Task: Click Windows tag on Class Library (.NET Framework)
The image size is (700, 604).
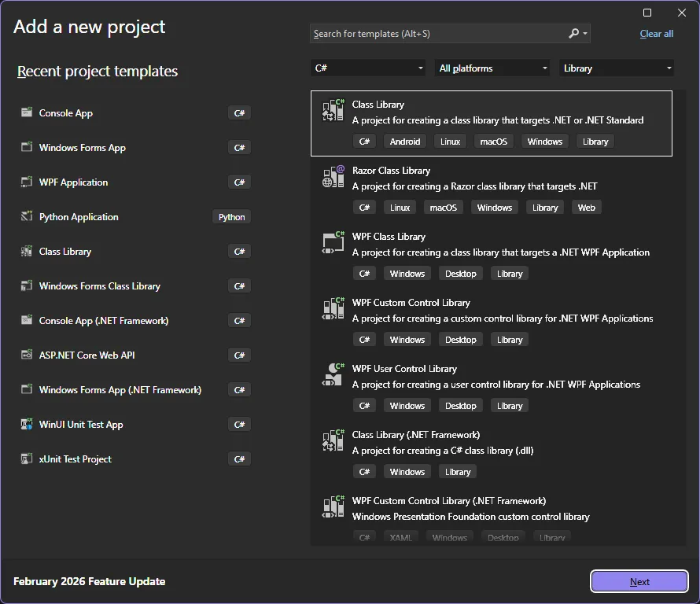Action: point(407,472)
